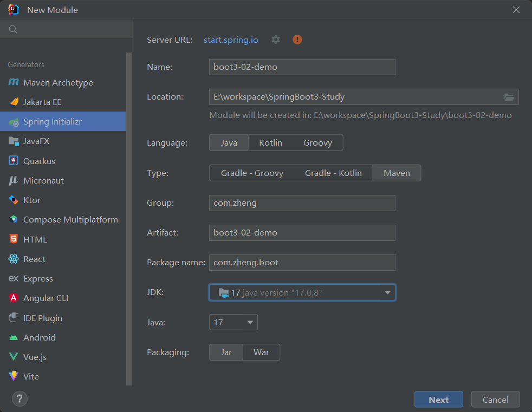Select the Angular CLI generator
The height and width of the screenshot is (412, 532).
point(46,298)
